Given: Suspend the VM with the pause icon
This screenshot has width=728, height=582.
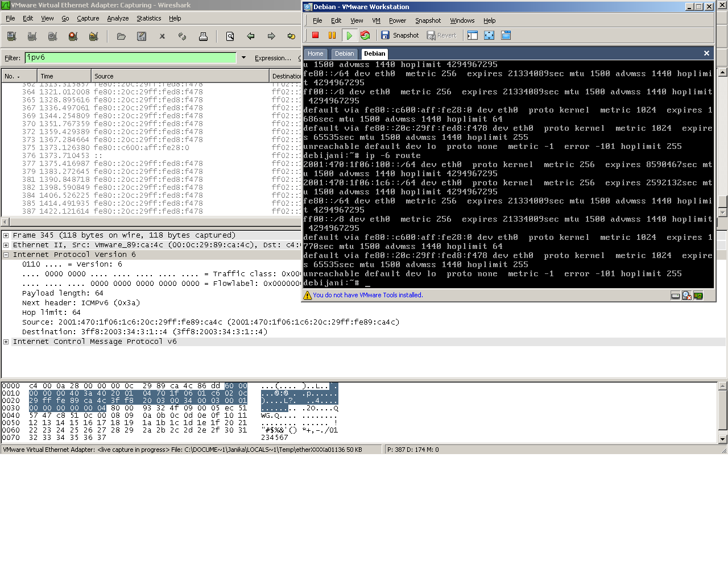Looking at the screenshot, I should [x=332, y=35].
